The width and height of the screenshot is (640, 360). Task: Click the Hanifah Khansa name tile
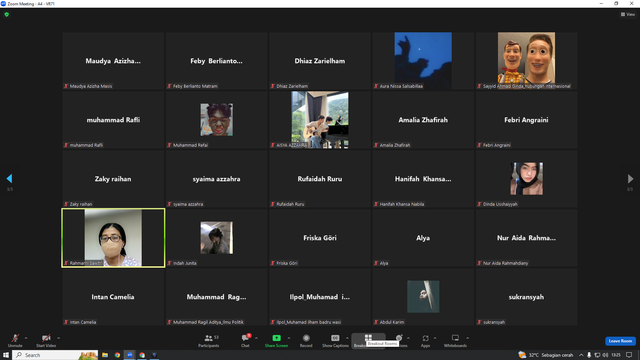pos(423,179)
